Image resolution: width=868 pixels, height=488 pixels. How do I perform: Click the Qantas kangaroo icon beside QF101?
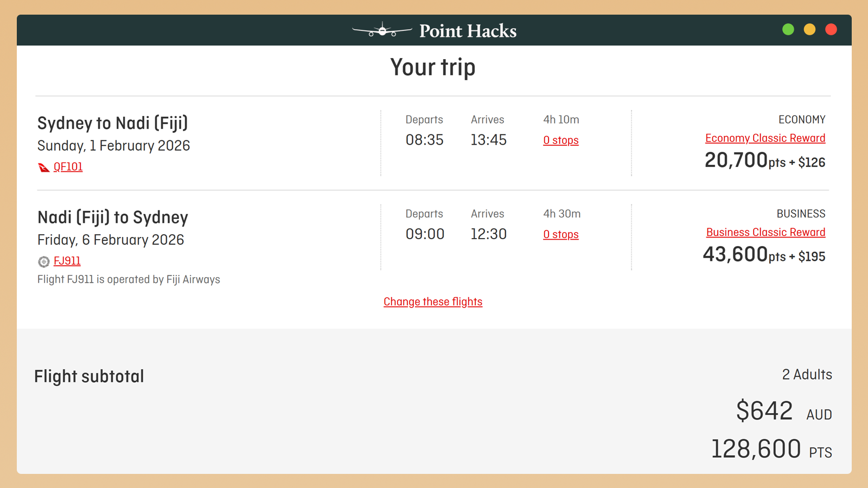pyautogui.click(x=44, y=168)
